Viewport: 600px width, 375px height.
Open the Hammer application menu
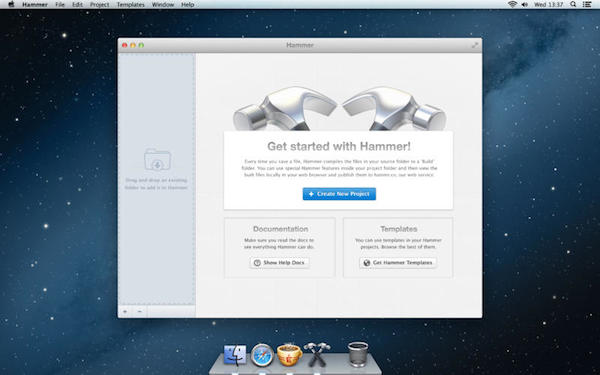point(35,5)
